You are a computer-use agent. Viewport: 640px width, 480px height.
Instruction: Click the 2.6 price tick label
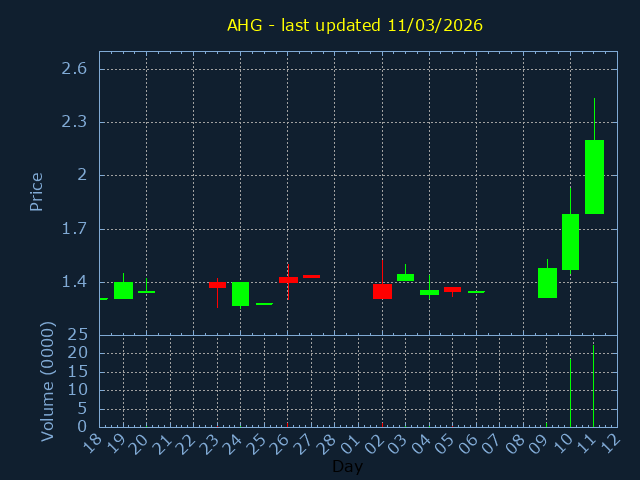[x=75, y=69]
